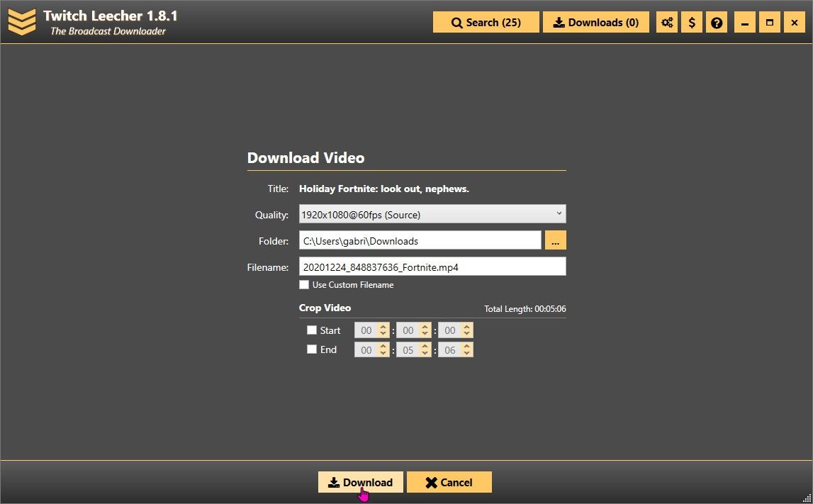This screenshot has width=813, height=504.
Task: Check the crop Start checkbox
Action: 312,330
